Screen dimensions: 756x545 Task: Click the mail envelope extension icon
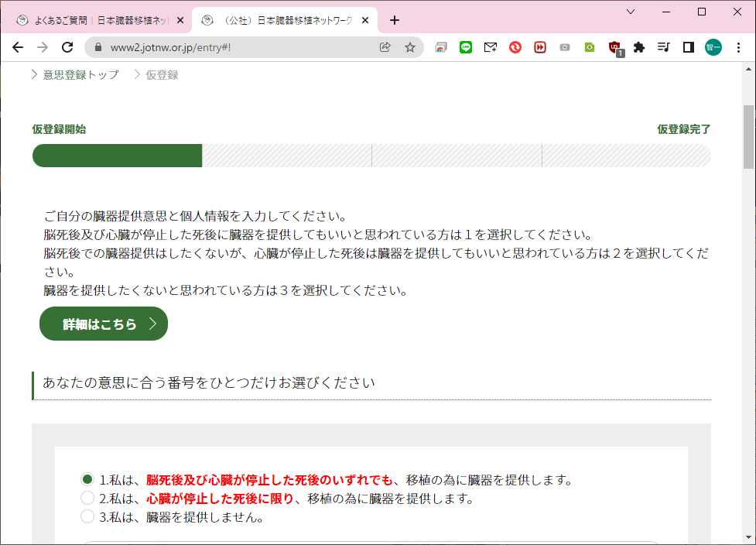coord(490,47)
